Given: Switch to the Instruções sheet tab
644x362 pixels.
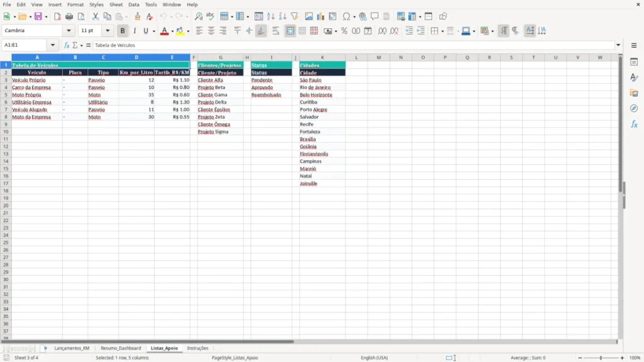Looking at the screenshot, I should coord(197,348).
